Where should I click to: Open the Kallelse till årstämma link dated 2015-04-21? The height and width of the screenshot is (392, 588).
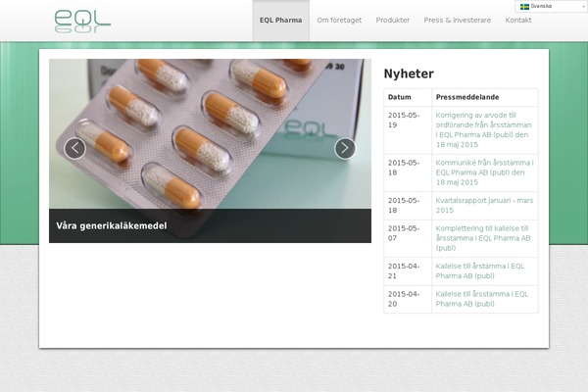click(480, 270)
